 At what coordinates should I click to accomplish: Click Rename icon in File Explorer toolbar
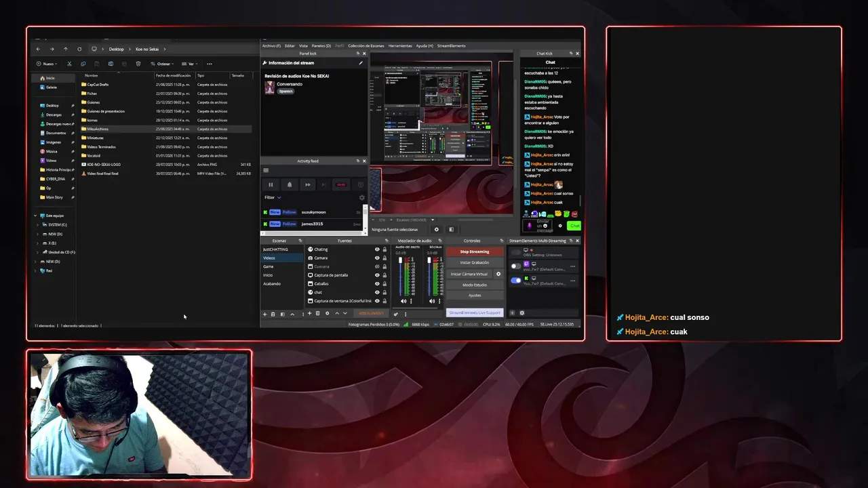pyautogui.click(x=111, y=64)
